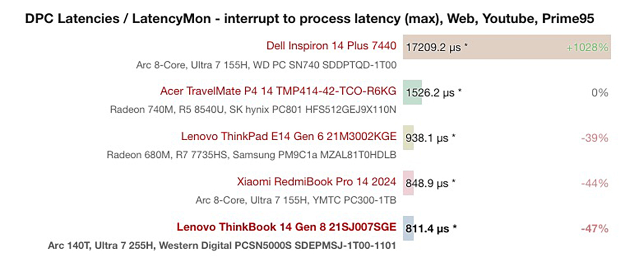
Task: Click the Arc 140T Ultra 7 255H specs line
Action: [x=222, y=246]
